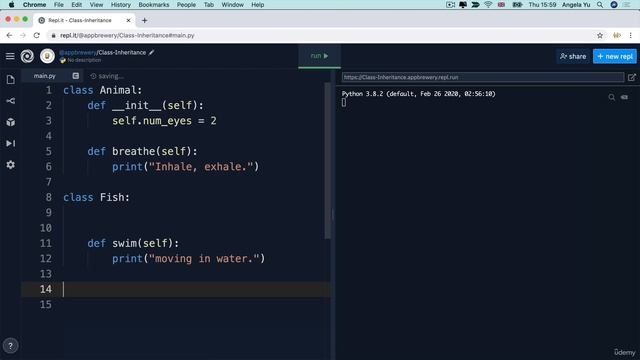This screenshot has height=360, width=640.
Task: Open the browser extension icon
Action: click(617, 36)
